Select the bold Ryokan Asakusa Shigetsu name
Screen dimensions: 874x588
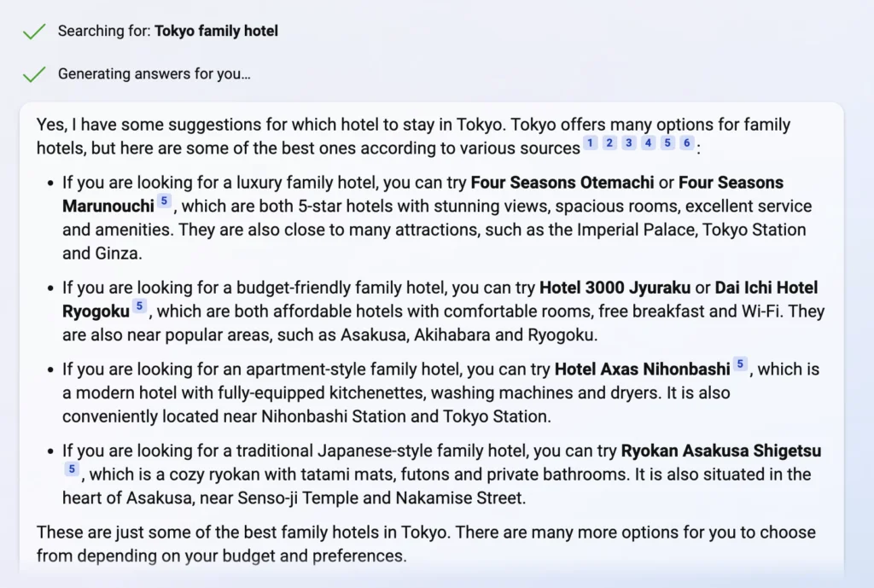(722, 451)
